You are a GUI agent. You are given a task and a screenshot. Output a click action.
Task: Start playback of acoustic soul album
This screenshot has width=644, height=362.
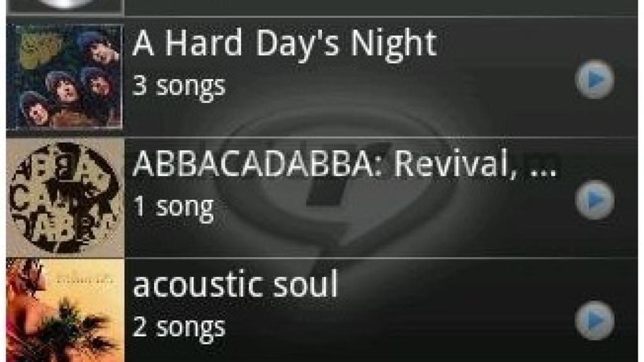[595, 321]
